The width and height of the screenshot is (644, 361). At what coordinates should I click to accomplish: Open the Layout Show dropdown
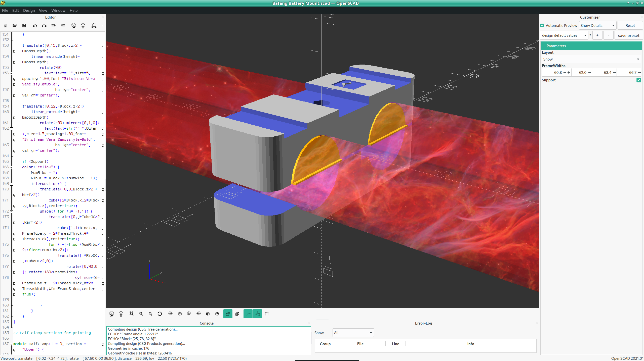pos(591,59)
